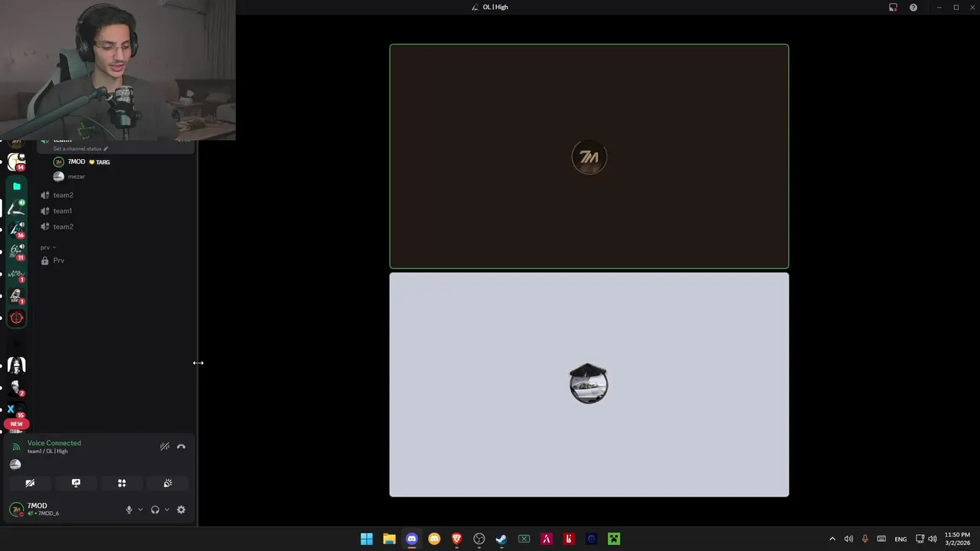Open black-and-white long-haired figure server icon
The image size is (980, 551).
point(16,366)
